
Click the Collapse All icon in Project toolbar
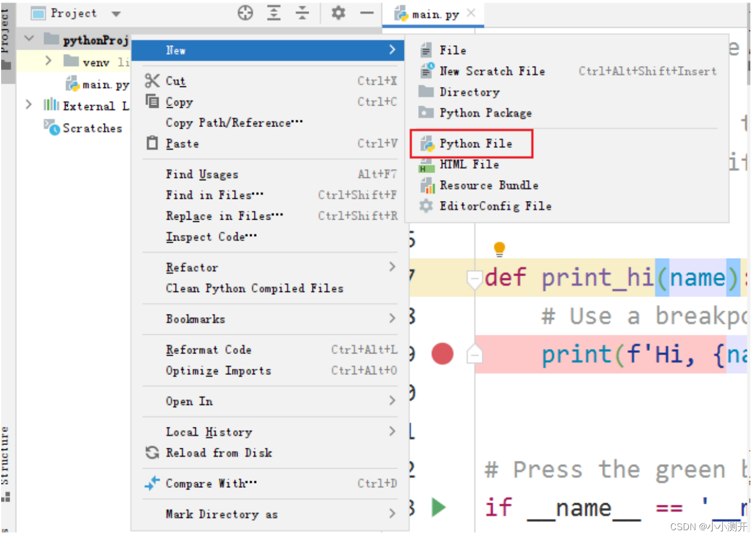tap(303, 12)
